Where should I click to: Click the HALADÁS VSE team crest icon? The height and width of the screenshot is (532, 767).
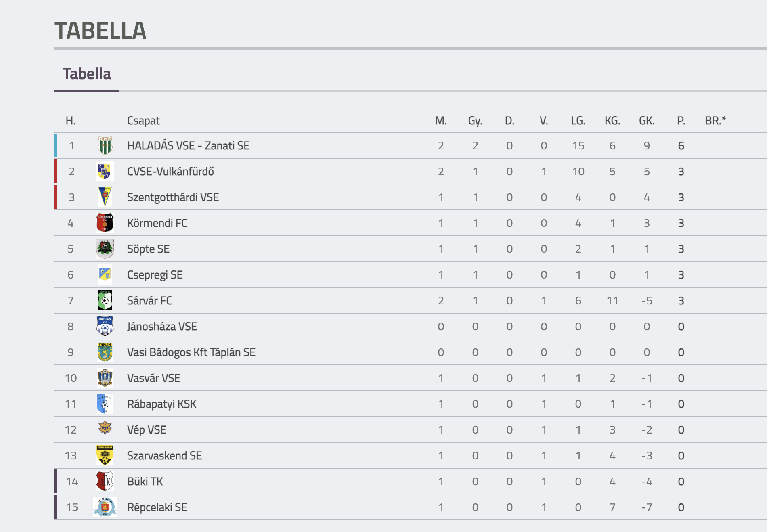click(x=105, y=146)
